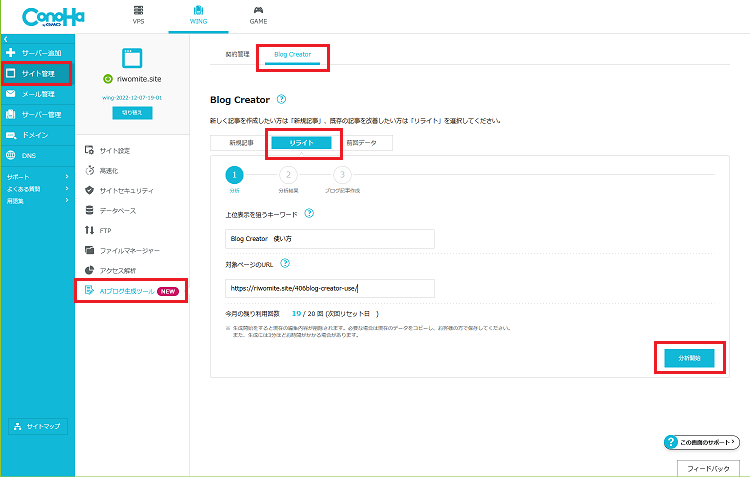The width and height of the screenshot is (750, 477).
Task: Click help icon next to Blog Creator heading
Action: pyautogui.click(x=281, y=99)
